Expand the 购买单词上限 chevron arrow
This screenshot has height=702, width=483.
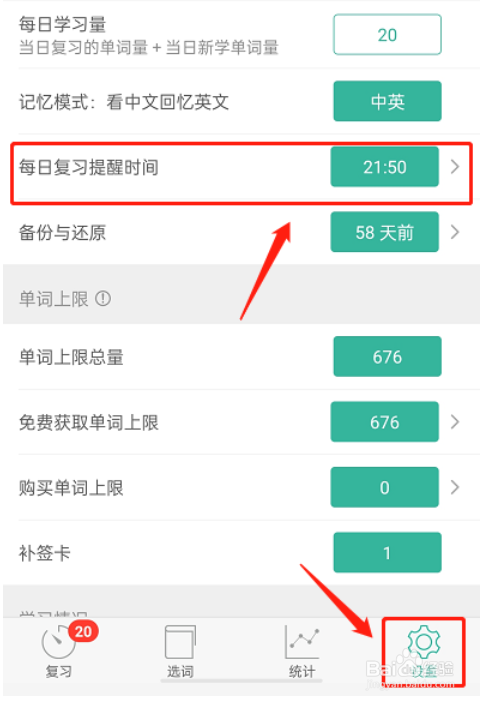point(455,487)
